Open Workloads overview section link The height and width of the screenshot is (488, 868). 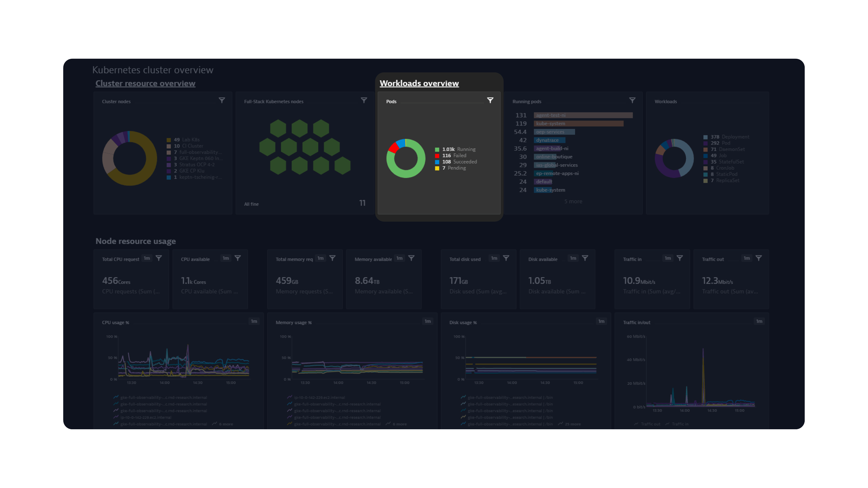tap(419, 83)
